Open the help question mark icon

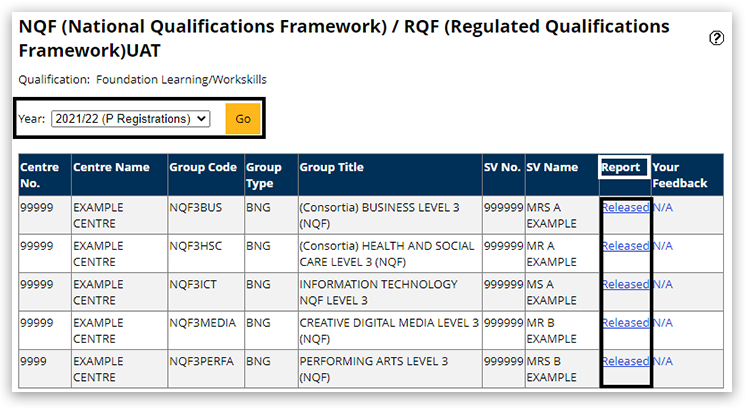click(716, 38)
